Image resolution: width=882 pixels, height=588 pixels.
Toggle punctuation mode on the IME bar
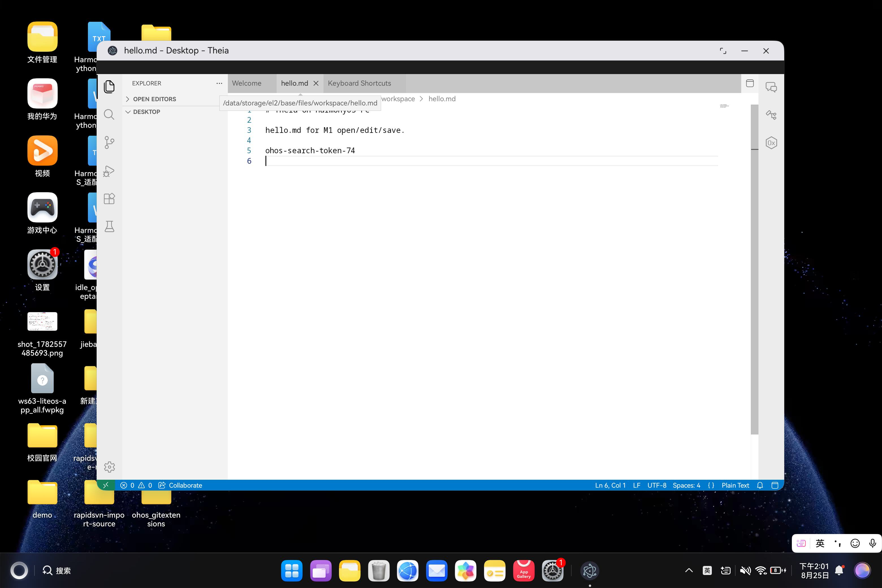coord(837,543)
